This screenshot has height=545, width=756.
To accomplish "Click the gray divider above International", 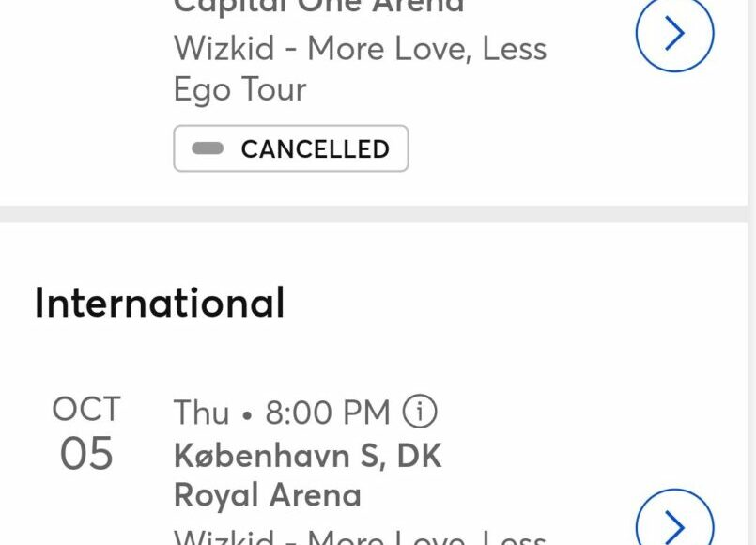I will [x=376, y=214].
